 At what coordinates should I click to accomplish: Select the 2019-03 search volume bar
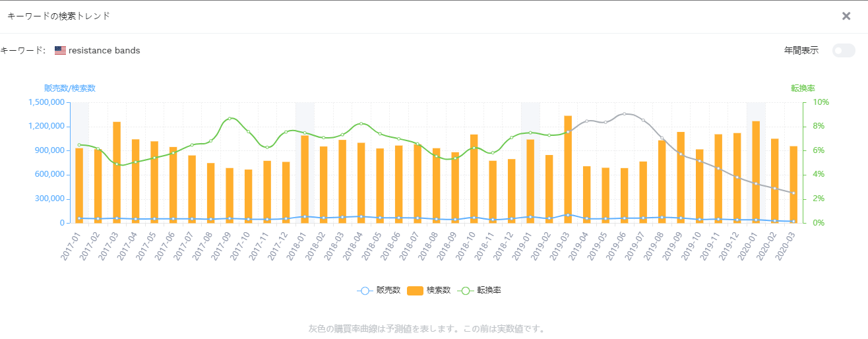tap(568, 169)
